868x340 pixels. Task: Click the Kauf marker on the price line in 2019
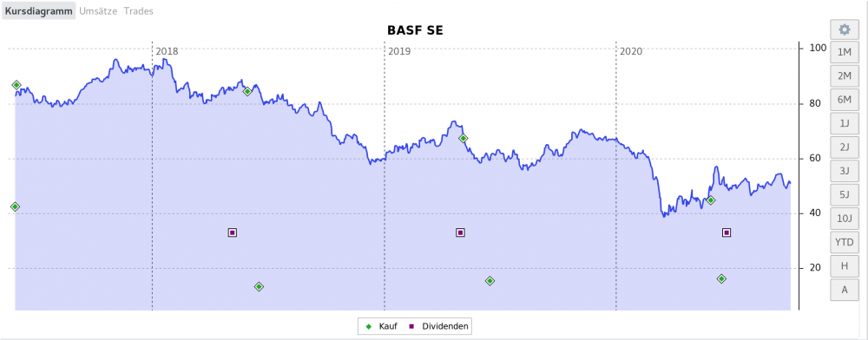click(x=464, y=138)
